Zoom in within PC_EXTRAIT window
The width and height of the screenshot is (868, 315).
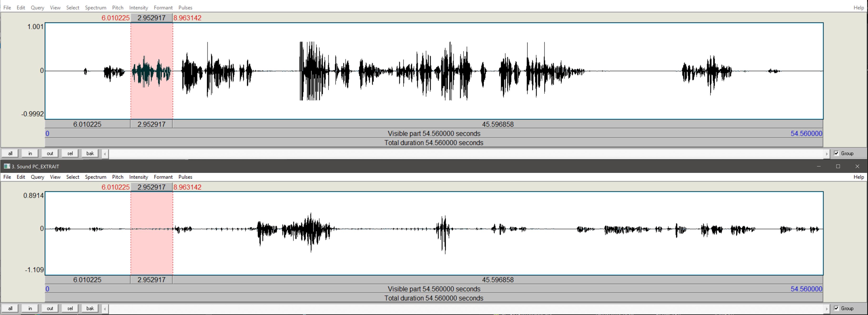[x=30, y=308]
